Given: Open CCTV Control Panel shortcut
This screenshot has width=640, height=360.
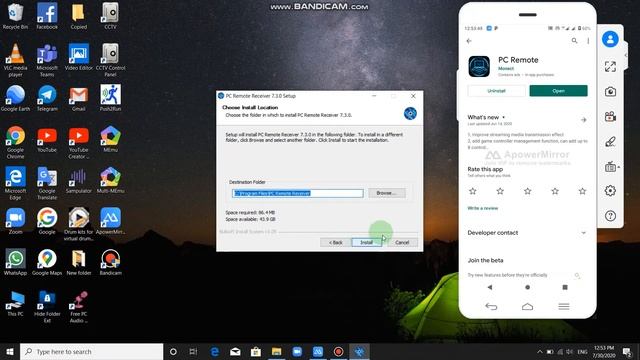Looking at the screenshot, I should point(110,60).
